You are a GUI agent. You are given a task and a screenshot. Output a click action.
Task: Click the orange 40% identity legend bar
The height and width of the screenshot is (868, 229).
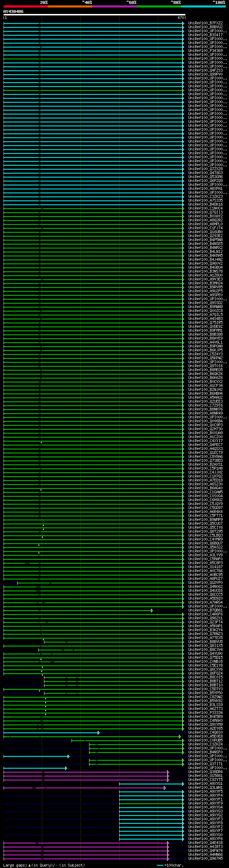70,6
